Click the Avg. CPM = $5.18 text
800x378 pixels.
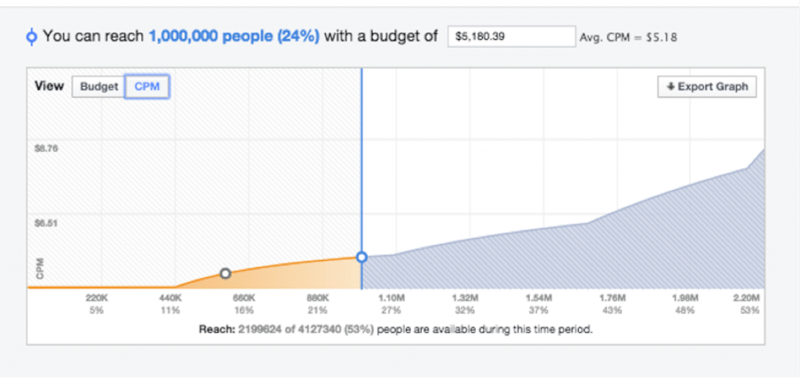(629, 37)
